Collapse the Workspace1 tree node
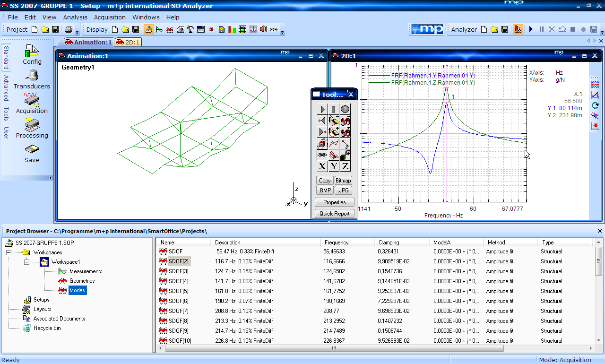 point(27,262)
